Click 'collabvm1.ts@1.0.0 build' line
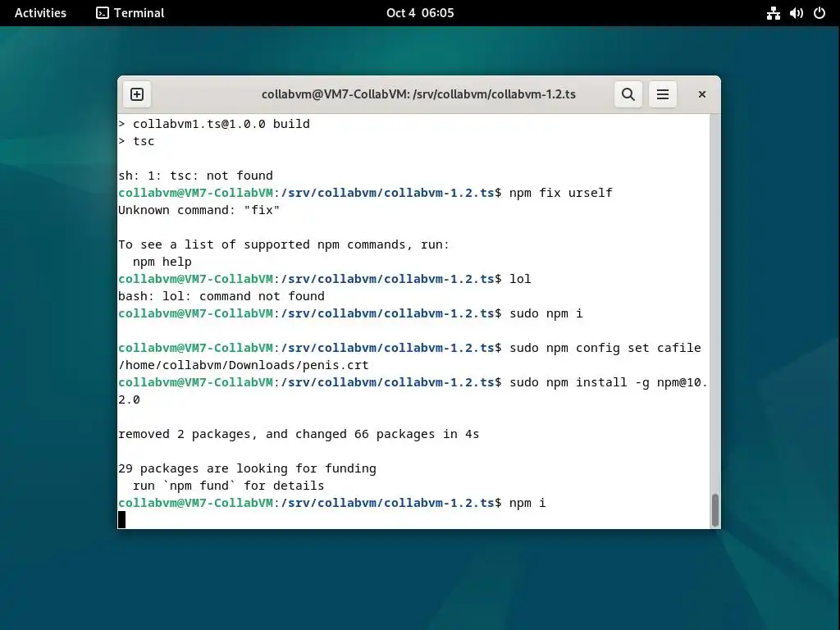This screenshot has width=840, height=630. (214, 124)
